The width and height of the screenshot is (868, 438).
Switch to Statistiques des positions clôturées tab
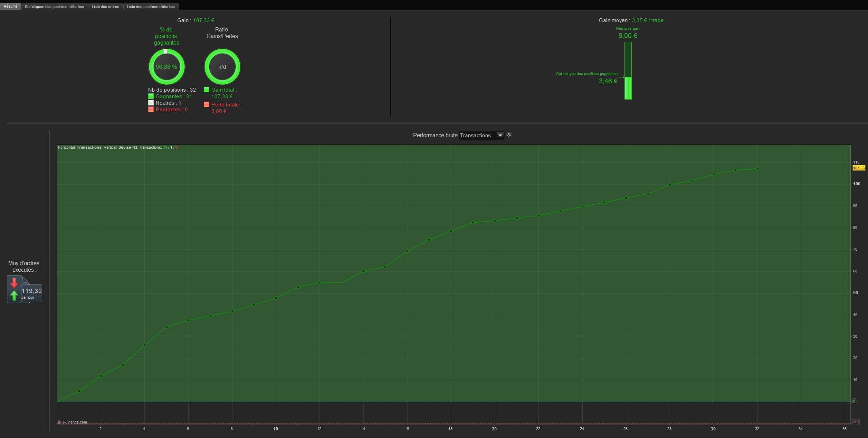pyautogui.click(x=54, y=7)
